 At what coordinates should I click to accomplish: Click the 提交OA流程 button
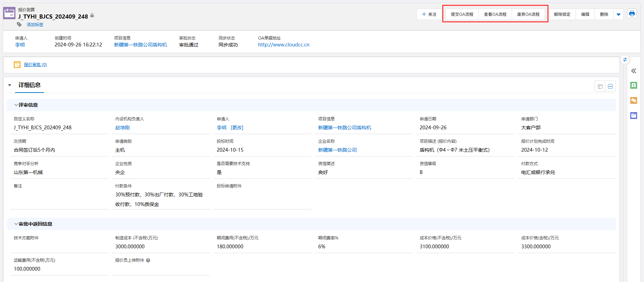[x=462, y=14]
